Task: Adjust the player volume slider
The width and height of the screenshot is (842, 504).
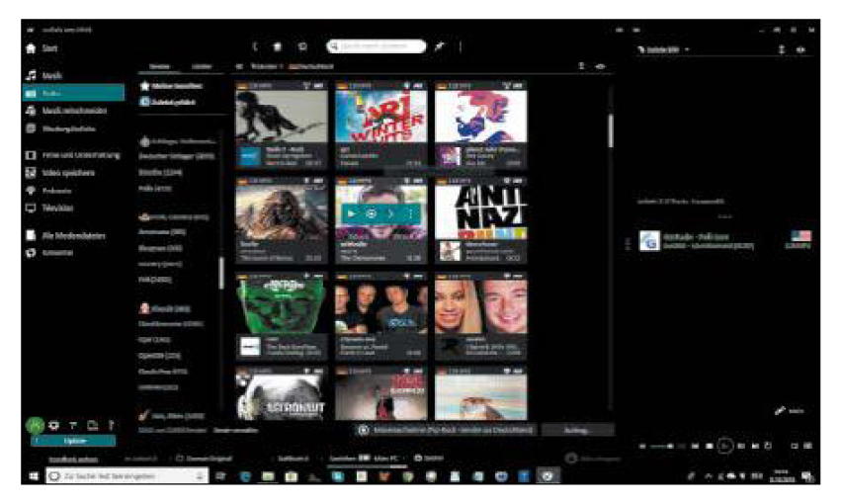Action: tap(661, 446)
